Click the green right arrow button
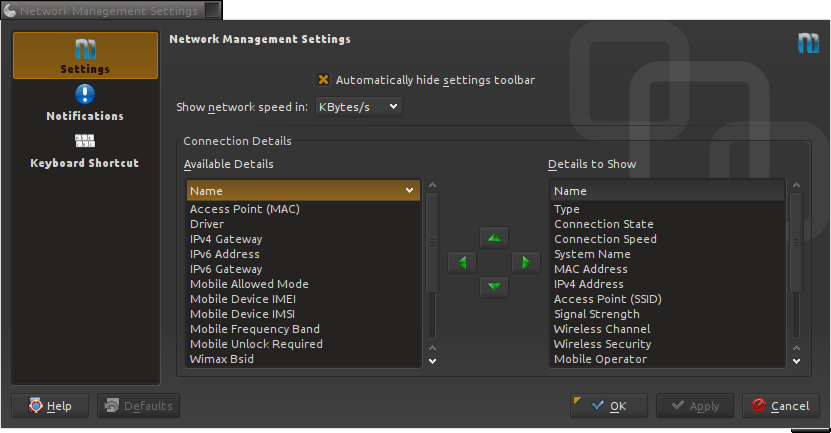 525,262
